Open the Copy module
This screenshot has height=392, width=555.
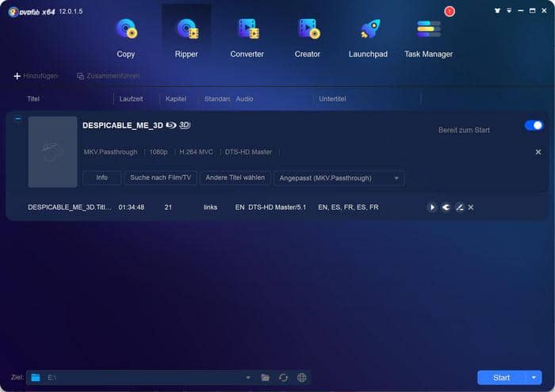125,38
